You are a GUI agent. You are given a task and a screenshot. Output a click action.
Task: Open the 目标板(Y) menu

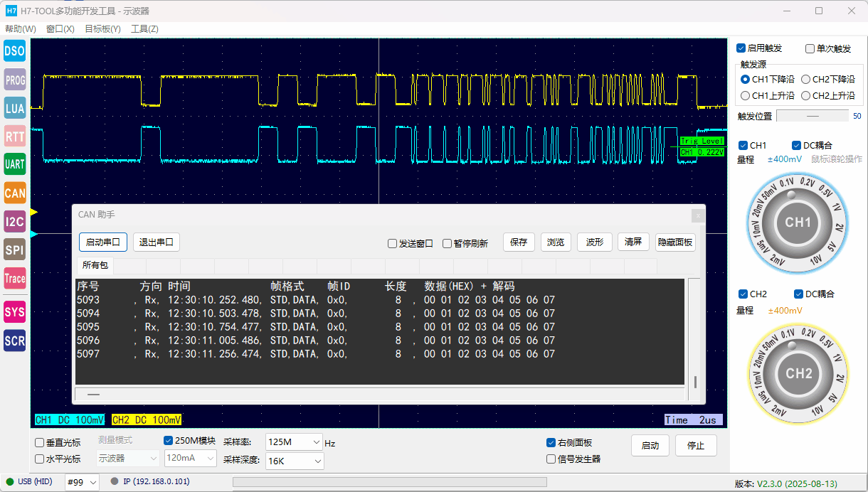(x=102, y=29)
